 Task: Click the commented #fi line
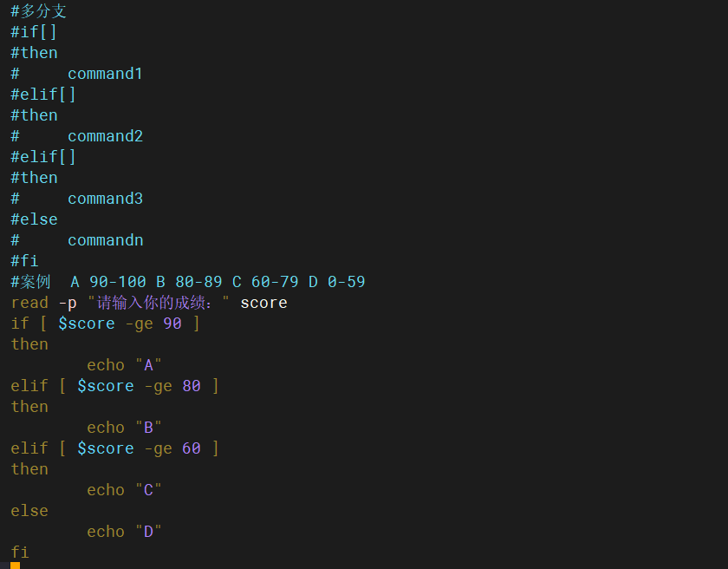(x=24, y=260)
